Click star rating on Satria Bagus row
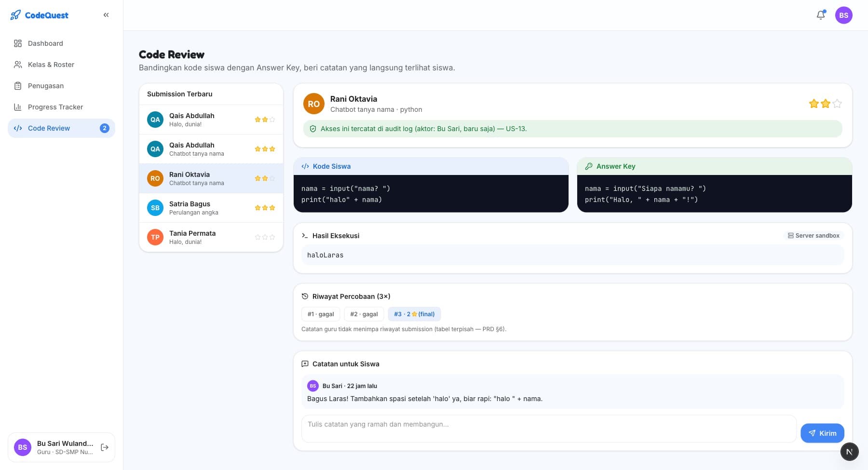Screen dimensions: 868x470 265,208
